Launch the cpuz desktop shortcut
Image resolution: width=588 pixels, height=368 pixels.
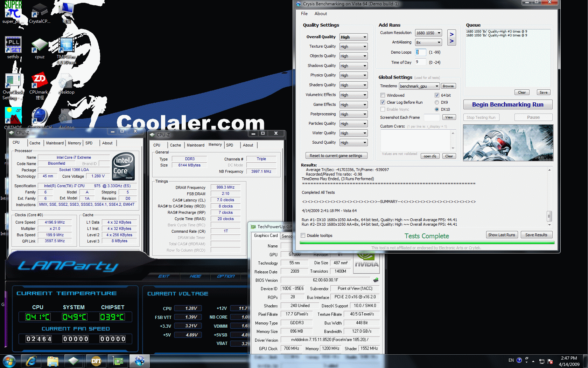point(40,48)
